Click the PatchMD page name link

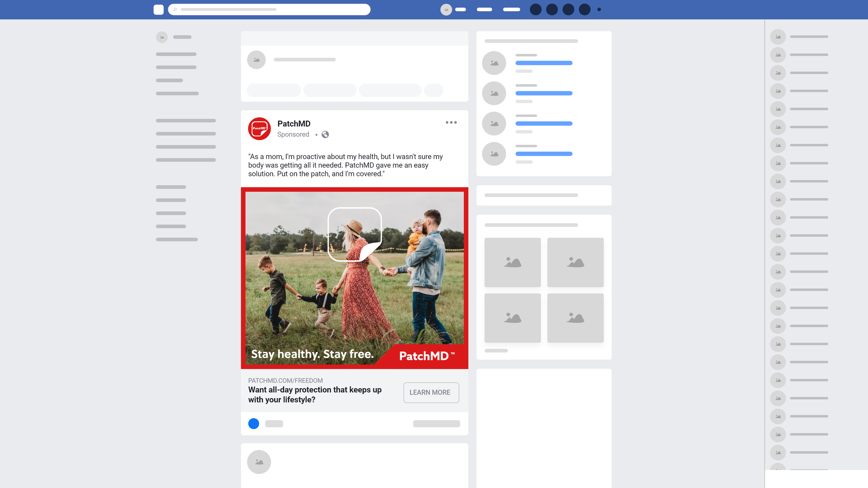tap(294, 124)
